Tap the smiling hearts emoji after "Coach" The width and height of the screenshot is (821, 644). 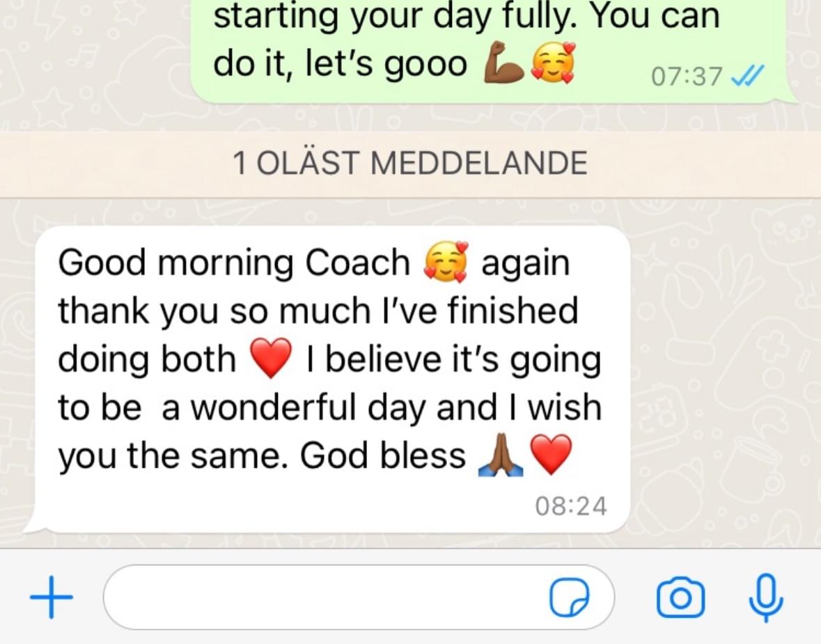pos(446,262)
